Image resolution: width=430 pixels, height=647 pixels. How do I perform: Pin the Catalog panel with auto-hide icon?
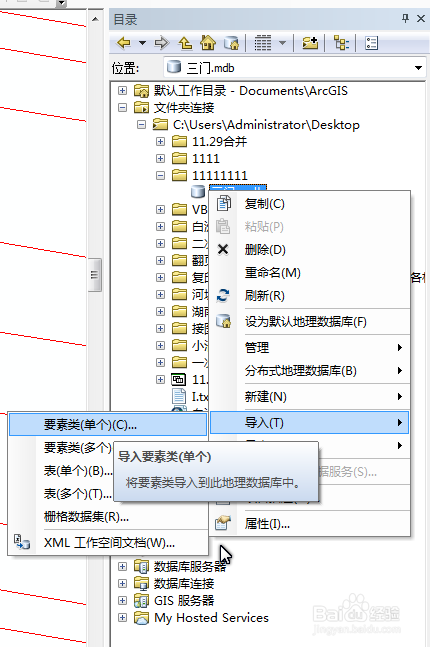coord(405,18)
